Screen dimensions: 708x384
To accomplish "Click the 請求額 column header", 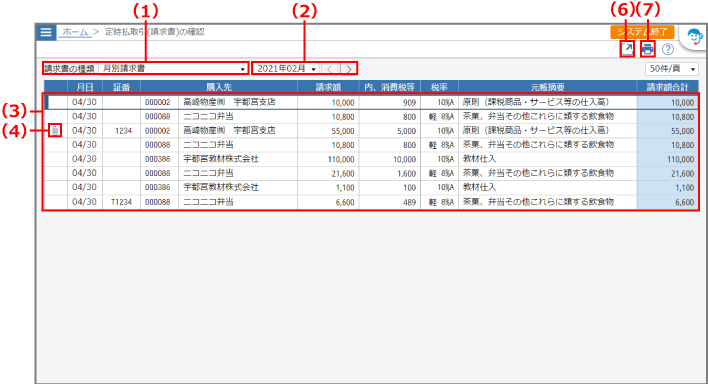I will (328, 87).
